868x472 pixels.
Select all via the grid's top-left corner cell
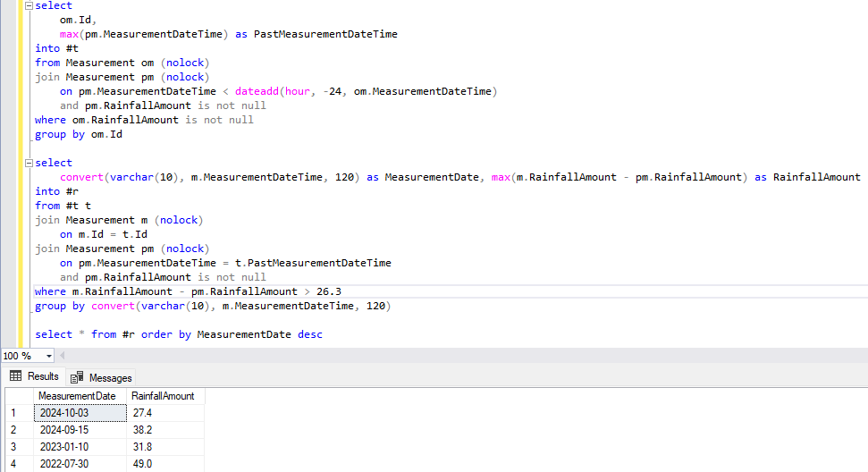(18, 396)
